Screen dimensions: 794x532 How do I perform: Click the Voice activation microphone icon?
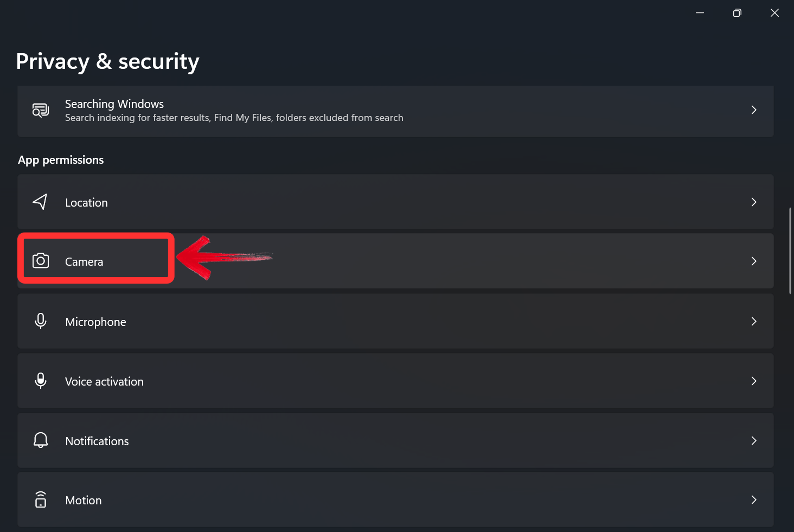coord(41,381)
